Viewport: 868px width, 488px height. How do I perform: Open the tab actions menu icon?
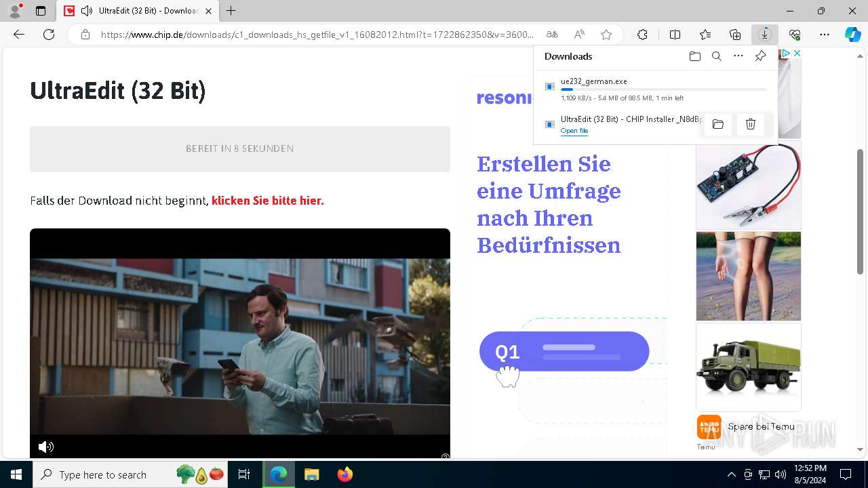coord(41,11)
